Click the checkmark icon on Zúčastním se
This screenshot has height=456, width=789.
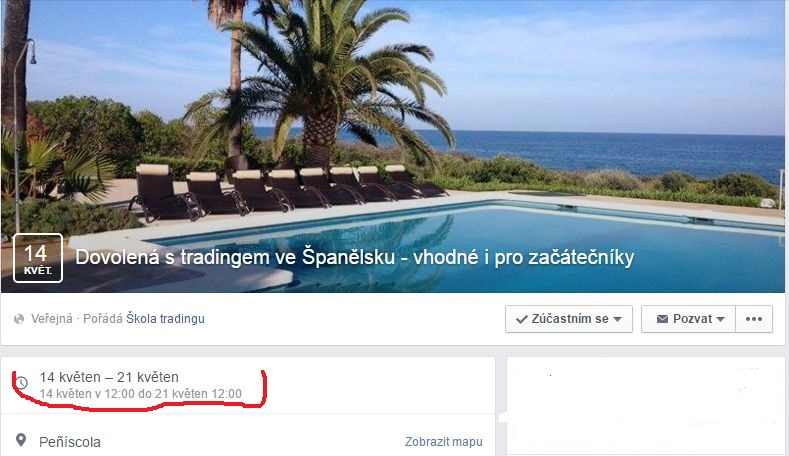(522, 319)
